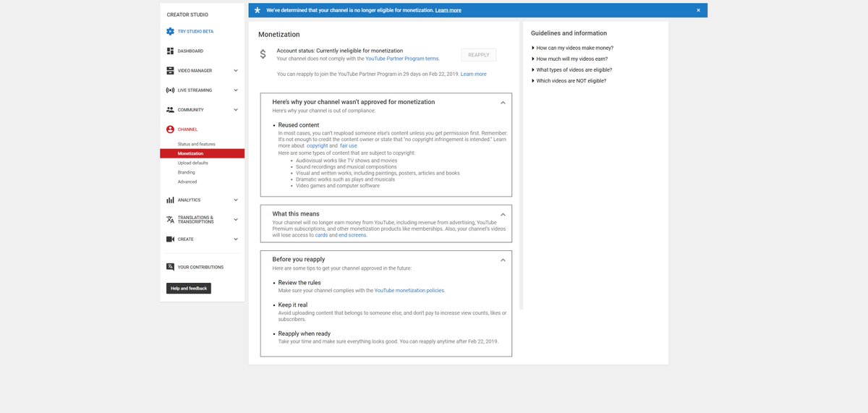Viewport: 868px width, 413px height.
Task: Expand the Analytics submenu chevron
Action: click(236, 200)
